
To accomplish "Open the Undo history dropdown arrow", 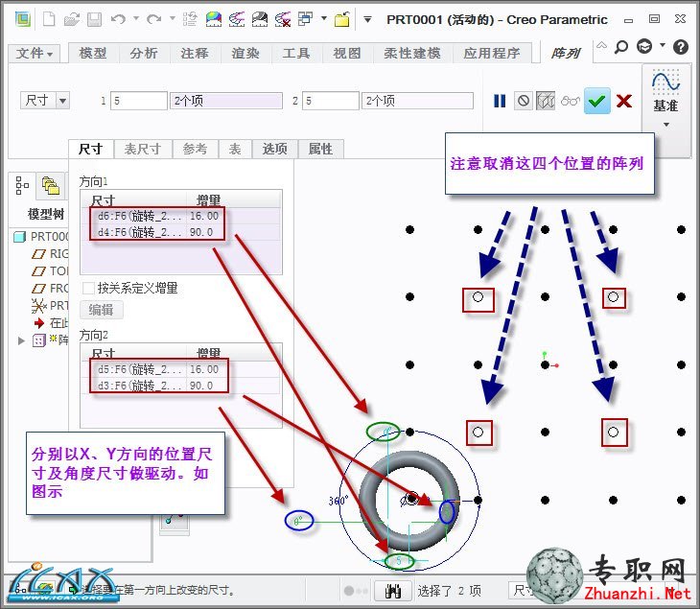I will coord(136,19).
